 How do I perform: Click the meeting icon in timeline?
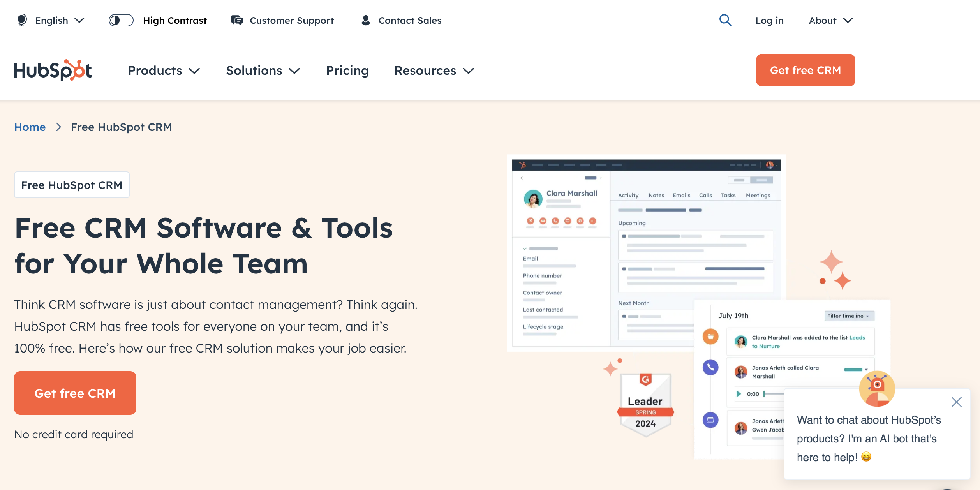(710, 420)
